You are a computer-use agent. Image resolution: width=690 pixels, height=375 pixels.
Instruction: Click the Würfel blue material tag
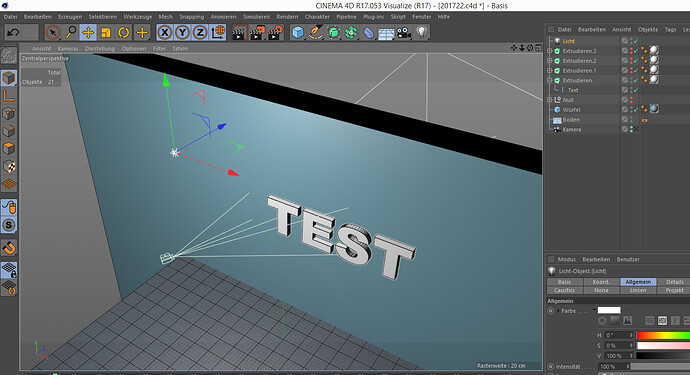654,109
